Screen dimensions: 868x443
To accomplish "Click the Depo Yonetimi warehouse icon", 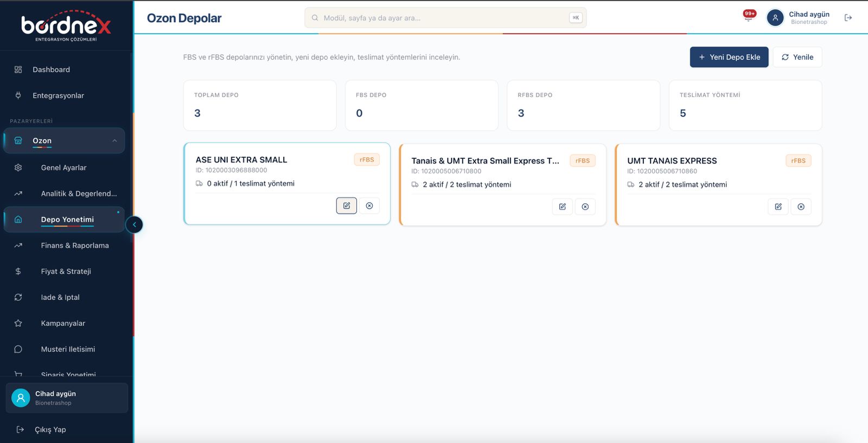I will click(18, 220).
